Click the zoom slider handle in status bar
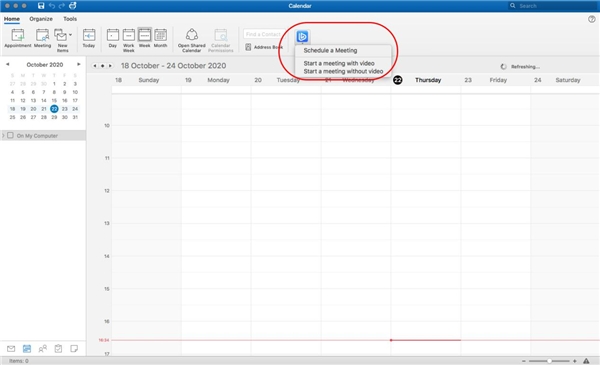600x365 pixels. pos(549,361)
